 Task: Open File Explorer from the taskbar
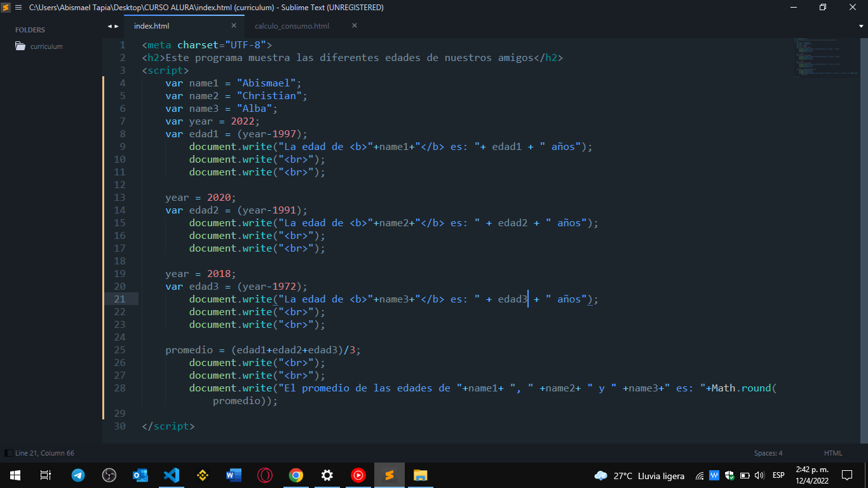click(421, 475)
